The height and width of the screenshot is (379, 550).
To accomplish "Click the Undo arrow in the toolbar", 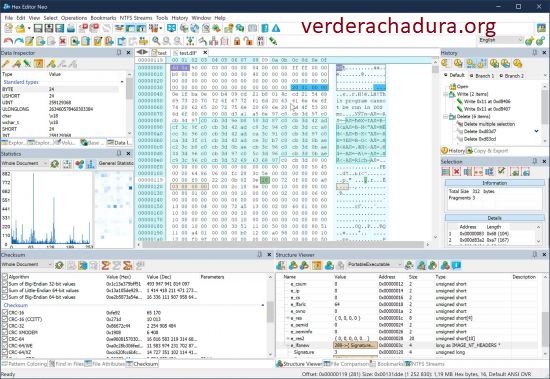I will point(8,41).
